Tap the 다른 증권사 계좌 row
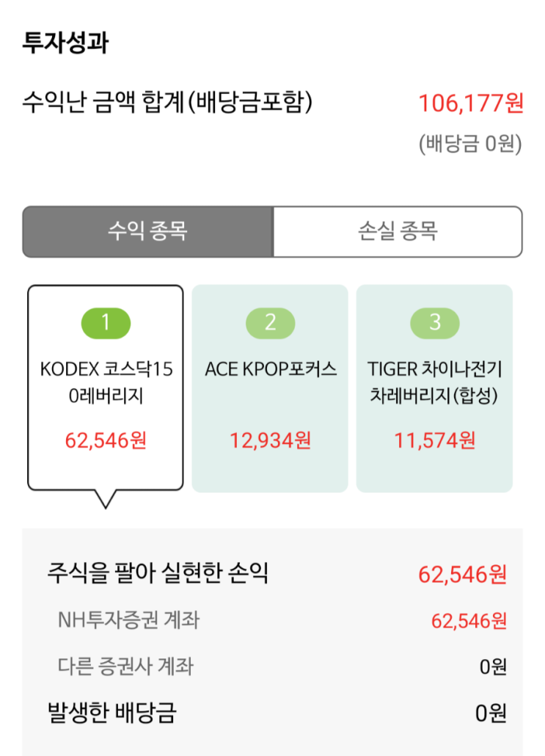Viewport: 545px width, 756px height. point(282,666)
